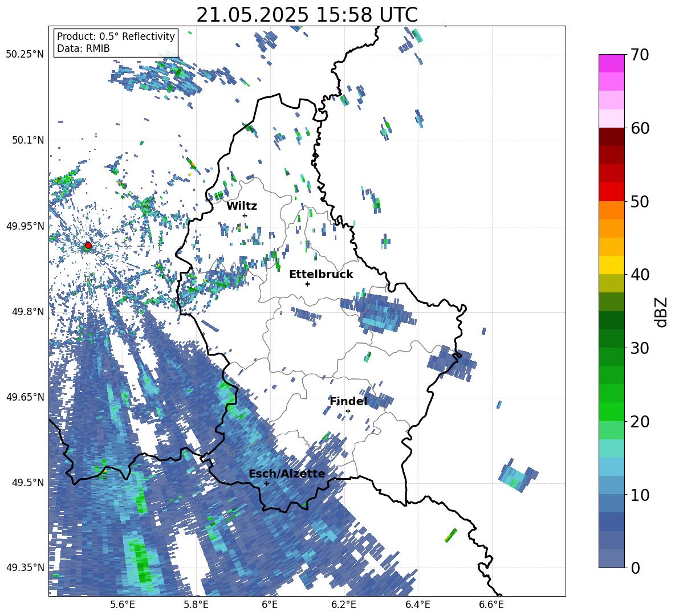This screenshot has width=675, height=616.
Task: Click the colorbar tick value 20
Action: coord(640,422)
